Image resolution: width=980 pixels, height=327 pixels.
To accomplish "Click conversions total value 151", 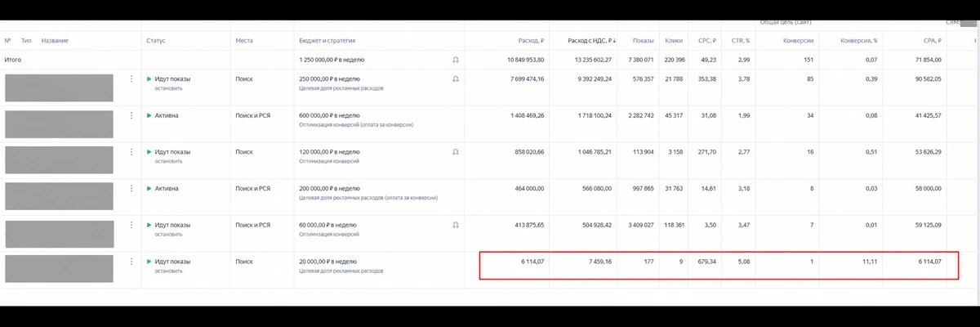I will point(808,60).
